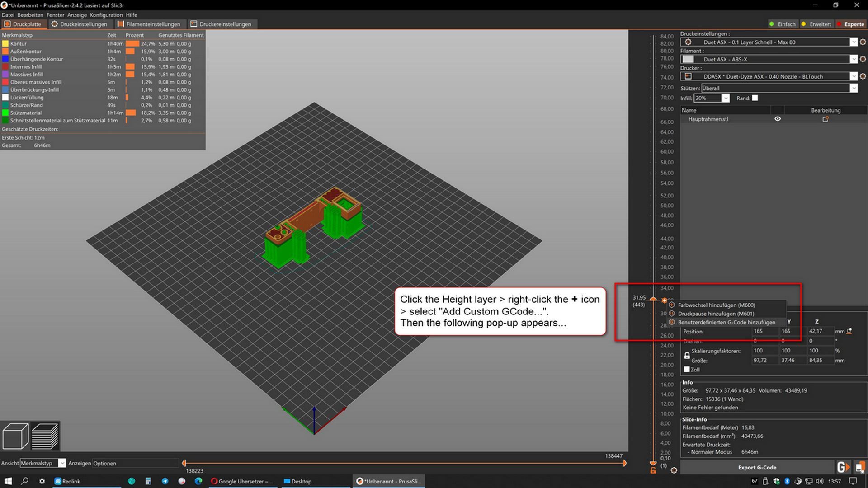Click the left handle of the horizontal move slider
The image size is (868, 488).
point(184,463)
